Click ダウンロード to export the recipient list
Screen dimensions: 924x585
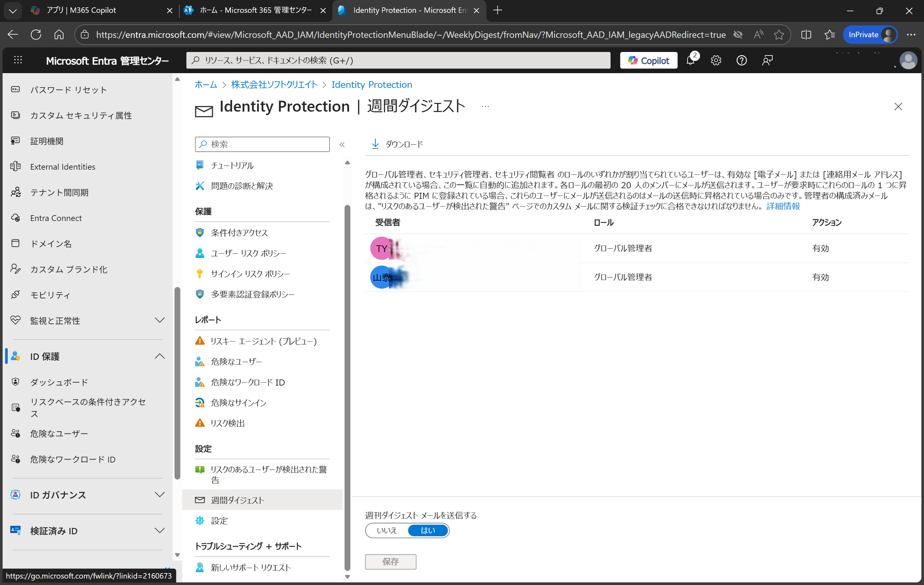coord(397,144)
